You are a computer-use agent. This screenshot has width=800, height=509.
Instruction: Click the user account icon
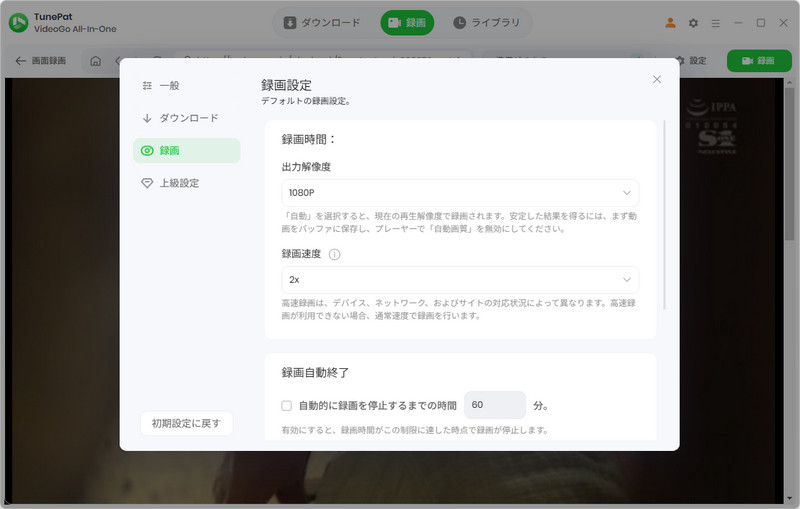pyautogui.click(x=670, y=23)
